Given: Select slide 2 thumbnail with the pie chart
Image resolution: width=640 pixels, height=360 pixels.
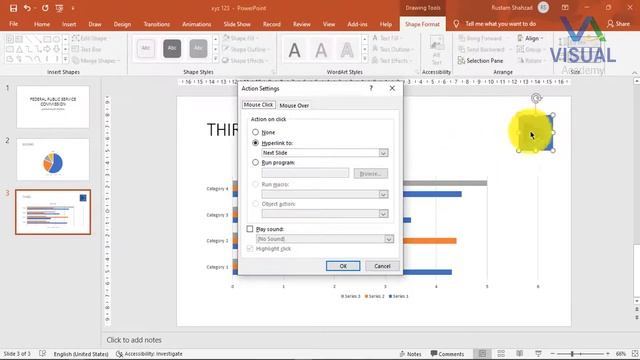Looking at the screenshot, I should pyautogui.click(x=53, y=160).
